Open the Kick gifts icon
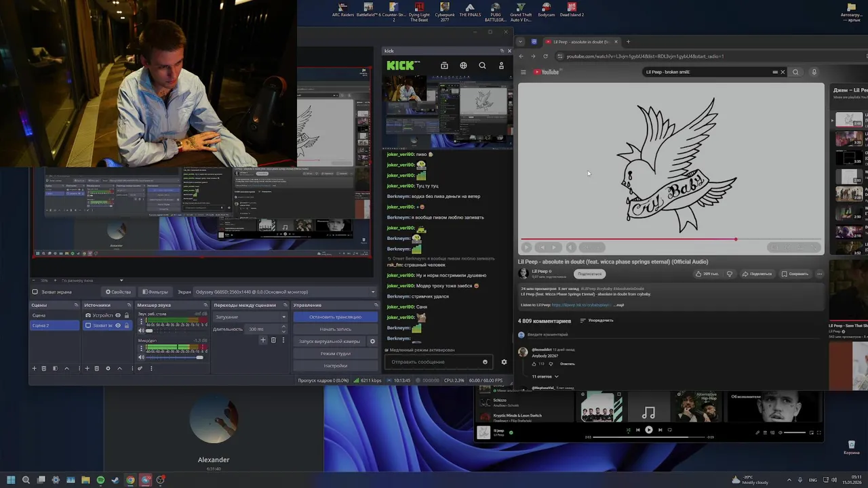This screenshot has height=488, width=868. 444,66
